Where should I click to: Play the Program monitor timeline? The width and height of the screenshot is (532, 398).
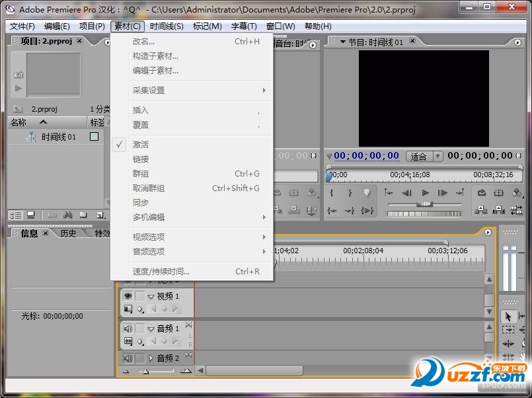pyautogui.click(x=425, y=193)
